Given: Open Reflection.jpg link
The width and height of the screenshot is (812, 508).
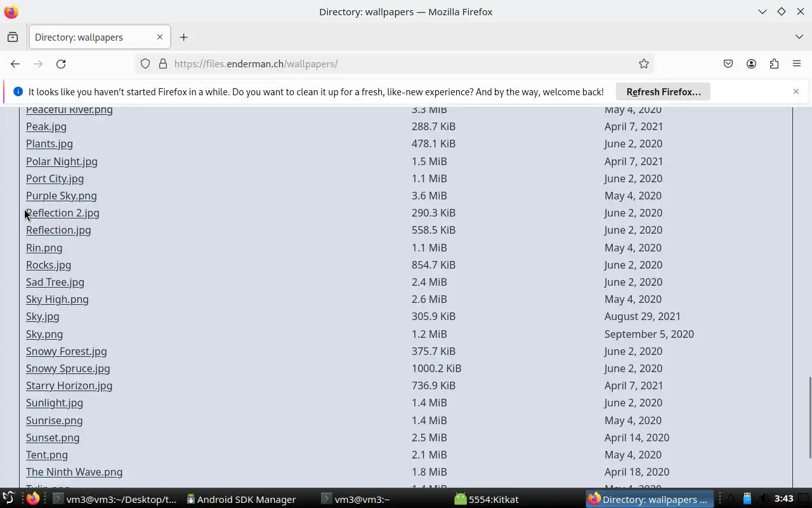Looking at the screenshot, I should [58, 230].
